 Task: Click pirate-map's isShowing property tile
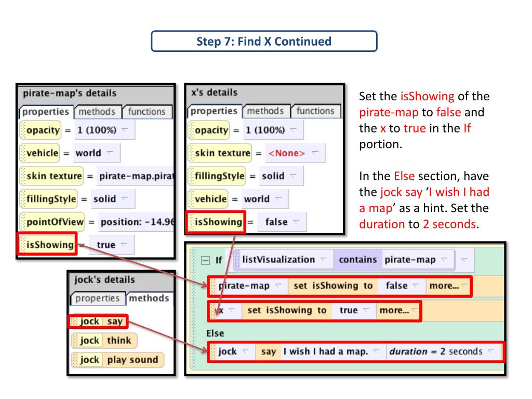(47, 244)
